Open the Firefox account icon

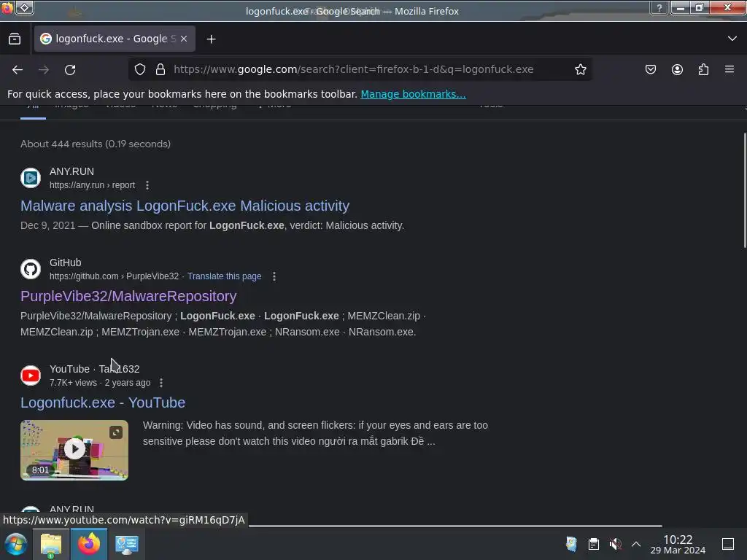coord(677,69)
